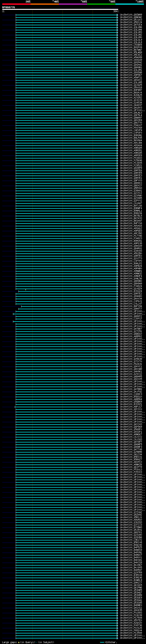Screen dimensions: 146x644
Task: Click the red 20% identity color segment
Action: click(16, 4)
